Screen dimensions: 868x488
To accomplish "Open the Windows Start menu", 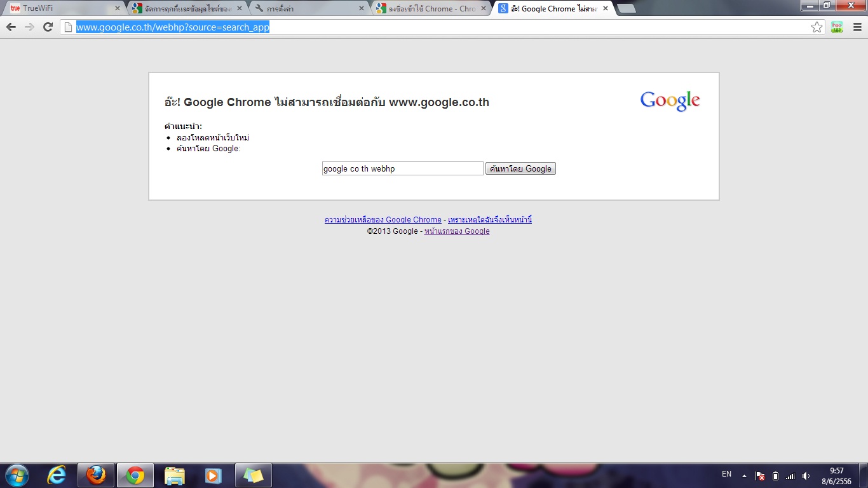I will [17, 475].
